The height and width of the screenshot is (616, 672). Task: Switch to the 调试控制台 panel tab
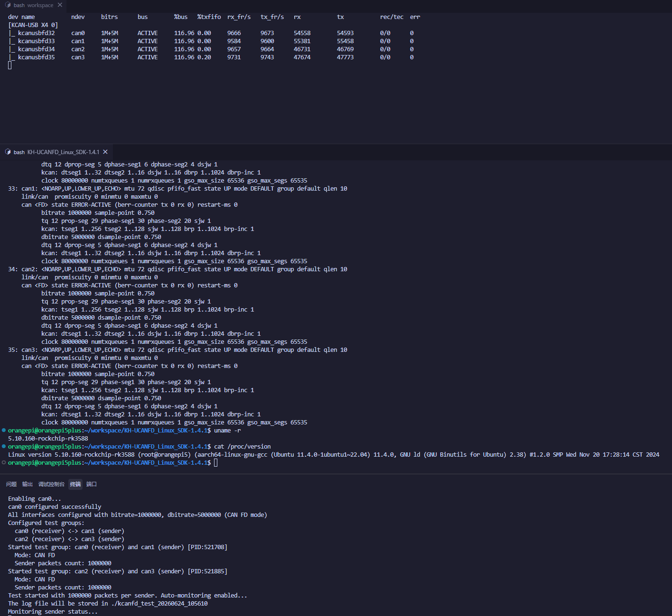pos(51,484)
